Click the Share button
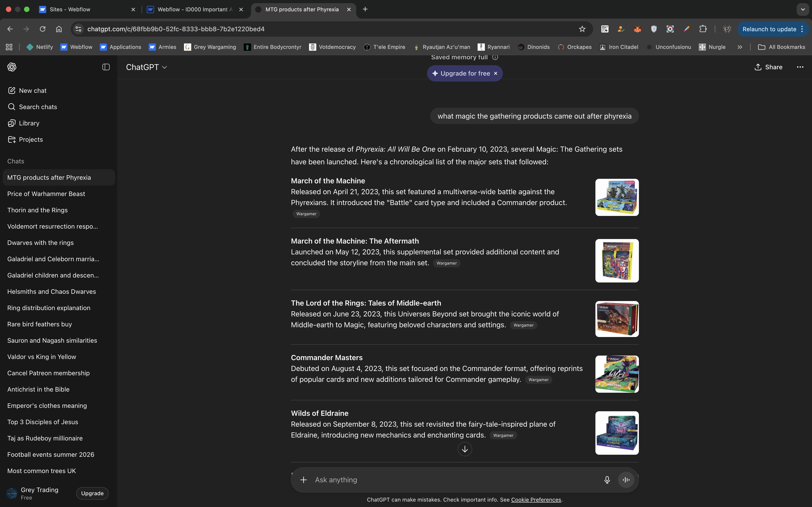The height and width of the screenshot is (507, 812). (x=768, y=67)
